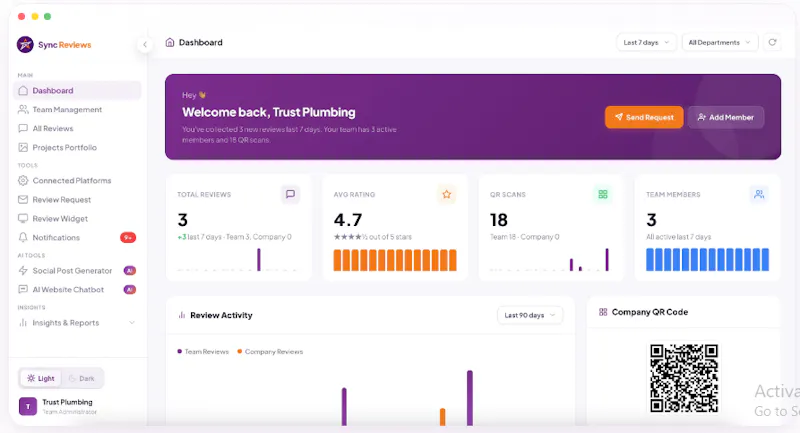Click the 'out of 5 stars' rating text
The image size is (800, 433).
tap(390, 237)
